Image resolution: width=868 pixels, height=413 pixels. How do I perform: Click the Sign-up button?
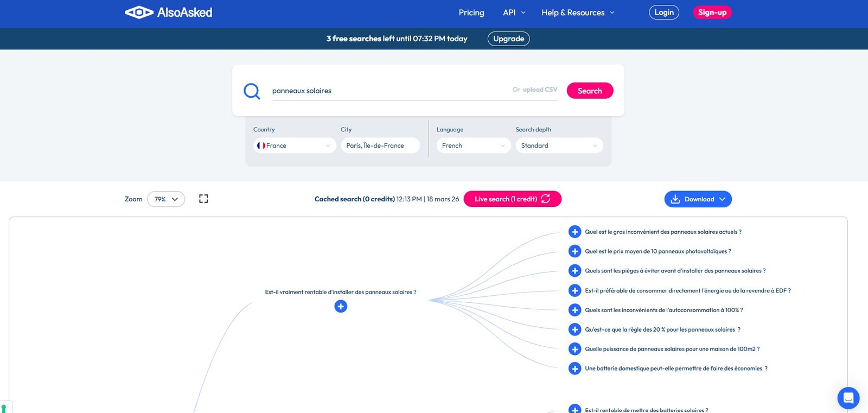point(712,12)
